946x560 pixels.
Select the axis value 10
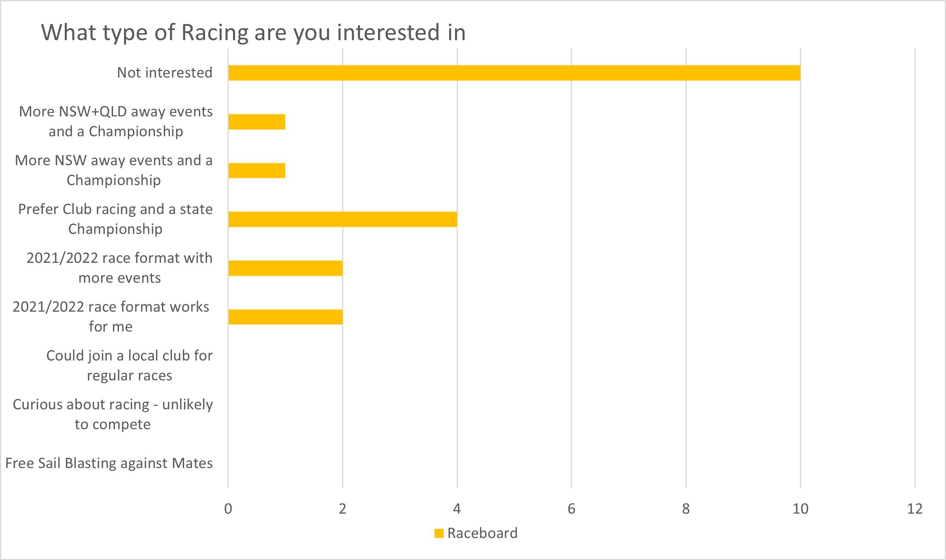pos(800,509)
